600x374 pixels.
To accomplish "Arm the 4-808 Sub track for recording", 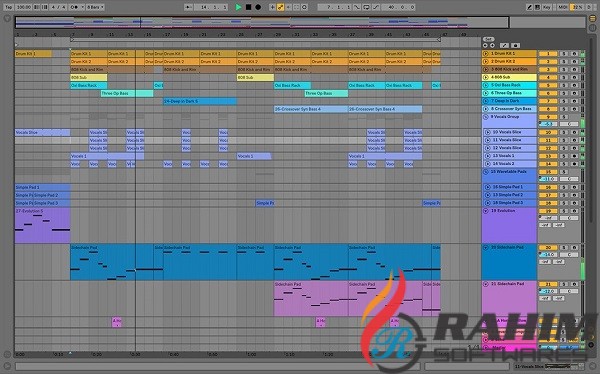I will tap(574, 77).
